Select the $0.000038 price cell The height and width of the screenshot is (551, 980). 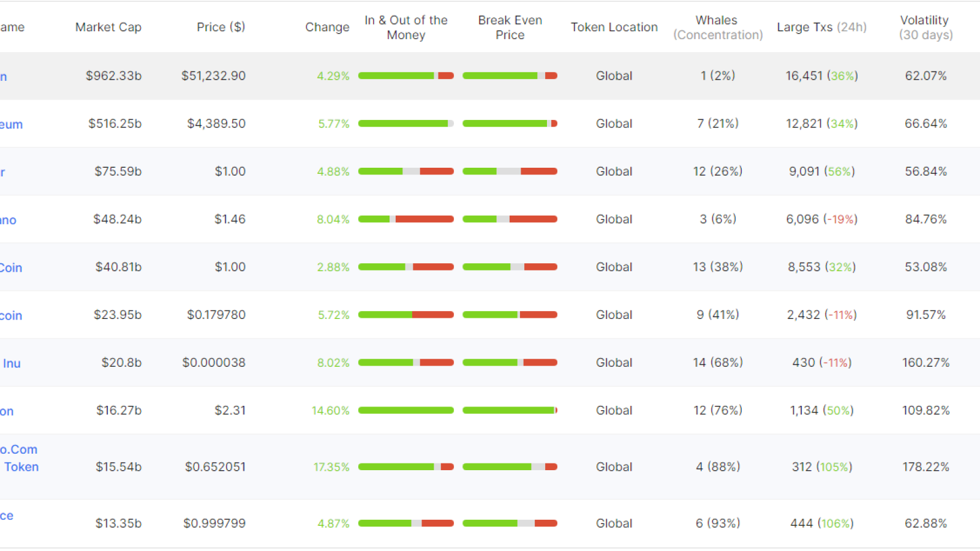click(x=214, y=362)
